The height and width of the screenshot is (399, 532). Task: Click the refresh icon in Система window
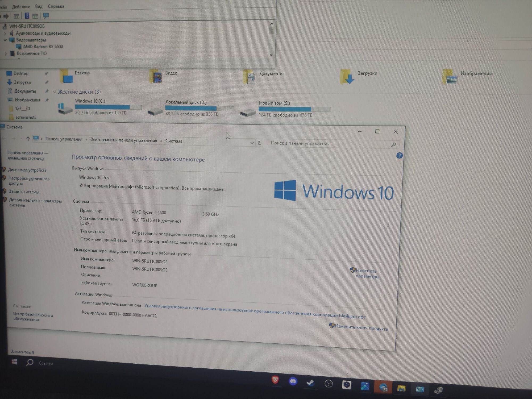(259, 143)
